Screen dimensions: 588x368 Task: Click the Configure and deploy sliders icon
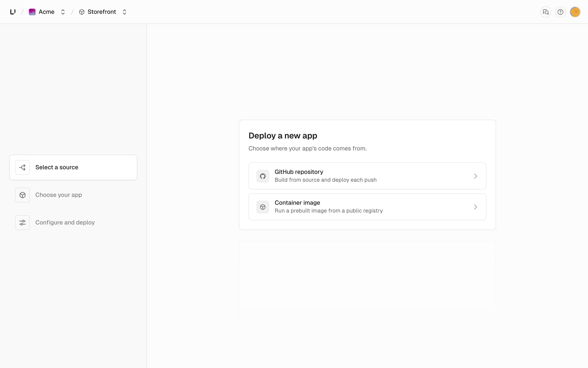[x=23, y=222]
